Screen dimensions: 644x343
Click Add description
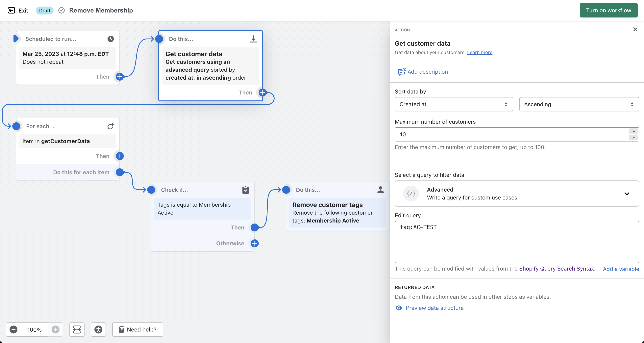(x=427, y=71)
